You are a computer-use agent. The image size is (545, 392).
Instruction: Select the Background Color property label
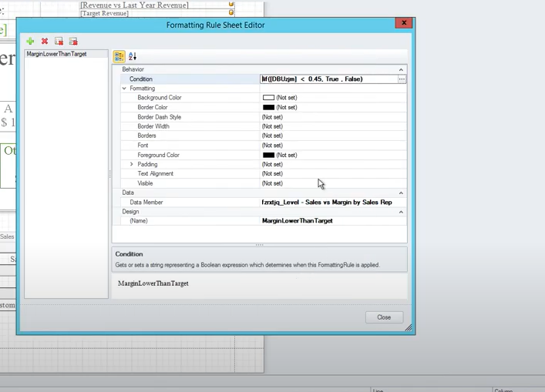pos(160,98)
